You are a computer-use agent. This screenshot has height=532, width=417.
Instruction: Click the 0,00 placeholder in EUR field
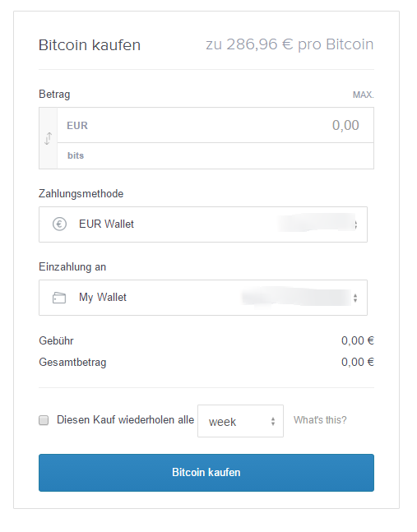(x=345, y=126)
